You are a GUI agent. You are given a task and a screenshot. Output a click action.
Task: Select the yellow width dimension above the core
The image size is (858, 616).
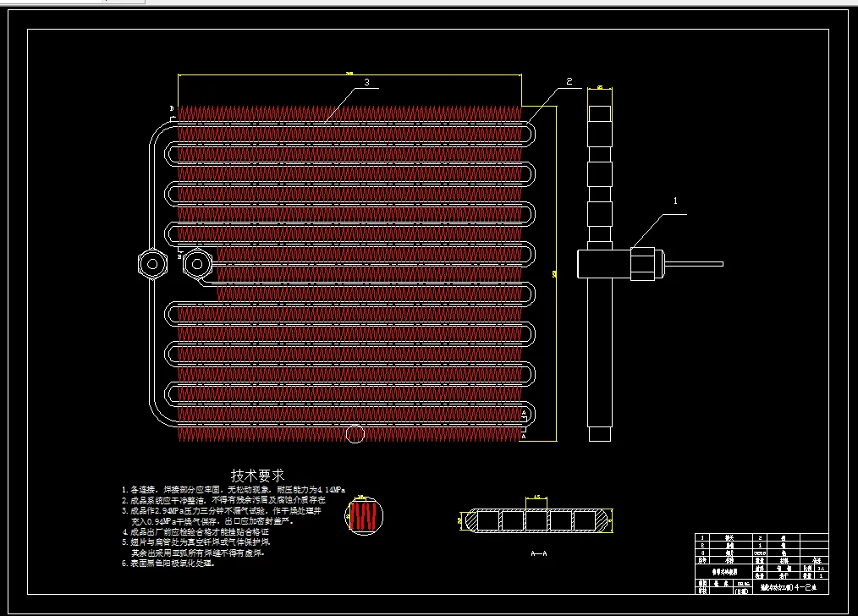(x=349, y=74)
